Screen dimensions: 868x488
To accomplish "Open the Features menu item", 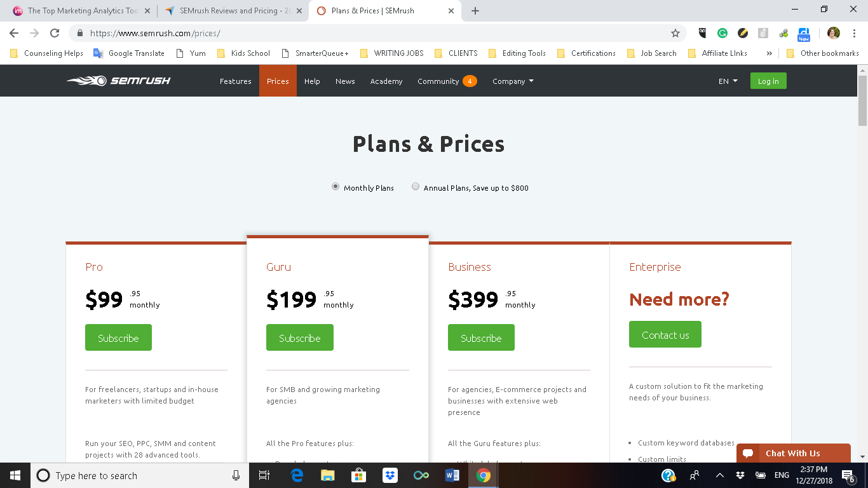I will click(x=236, y=81).
